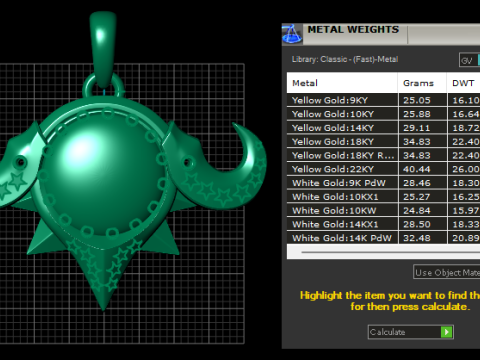Click the Metal Weights scale icon

pyautogui.click(x=292, y=34)
